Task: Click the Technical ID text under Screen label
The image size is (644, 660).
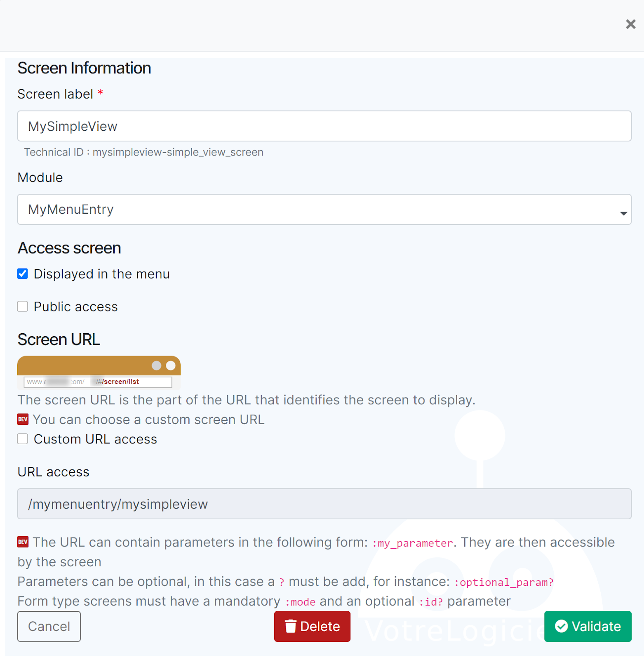Action: (x=143, y=152)
